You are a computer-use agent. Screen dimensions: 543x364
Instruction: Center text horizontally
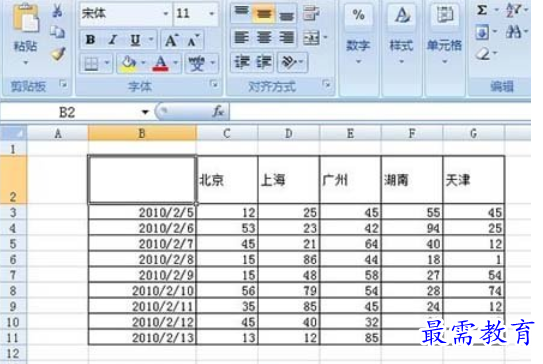pos(264,37)
